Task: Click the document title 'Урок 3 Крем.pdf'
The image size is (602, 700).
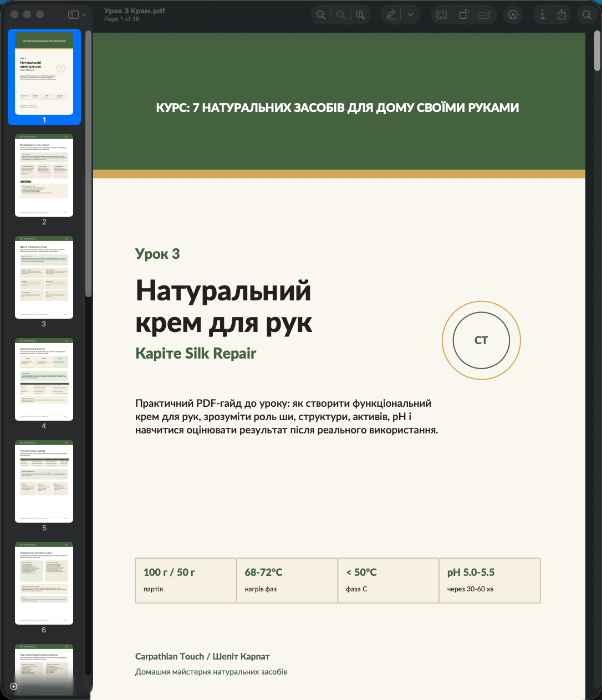Action: 135,11
